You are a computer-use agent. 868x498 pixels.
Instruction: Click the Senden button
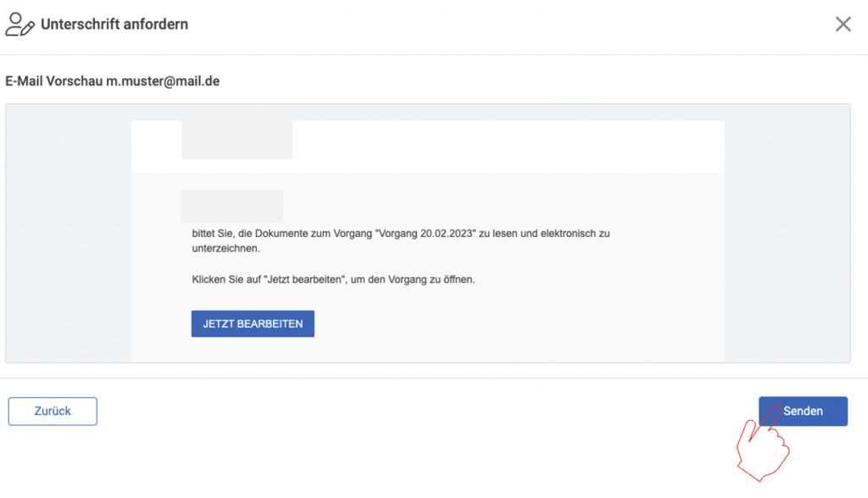[803, 411]
